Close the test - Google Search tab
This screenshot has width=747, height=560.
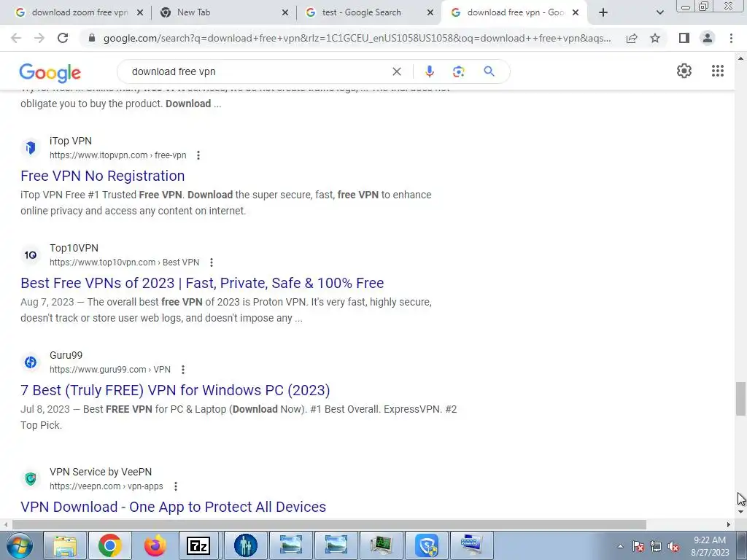tap(430, 12)
